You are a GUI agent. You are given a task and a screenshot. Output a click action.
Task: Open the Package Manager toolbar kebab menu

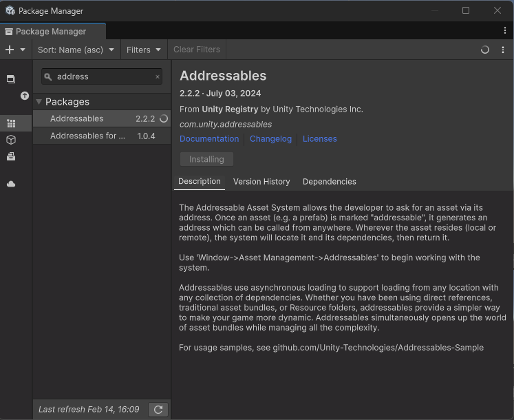[x=503, y=50]
